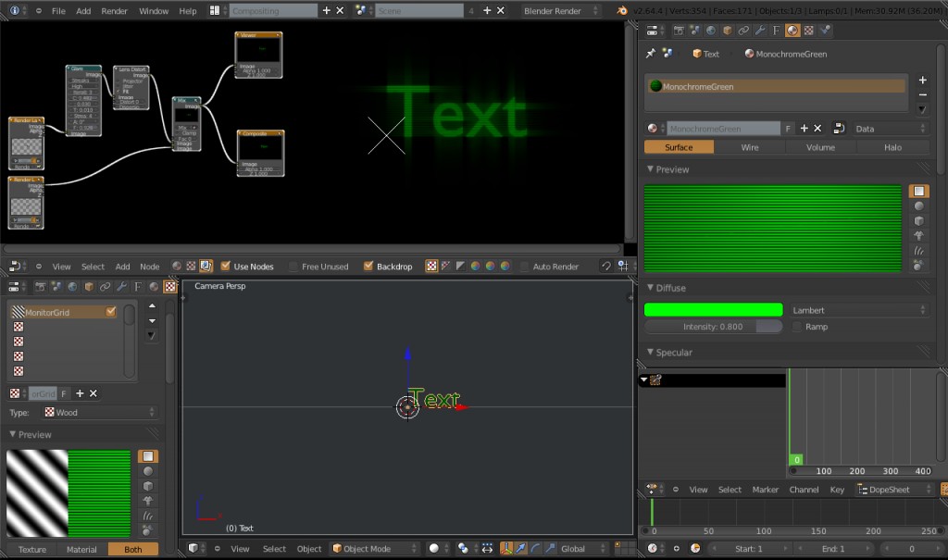Switch to the Render properties tab
Image resolution: width=948 pixels, height=560 pixels.
(680, 31)
